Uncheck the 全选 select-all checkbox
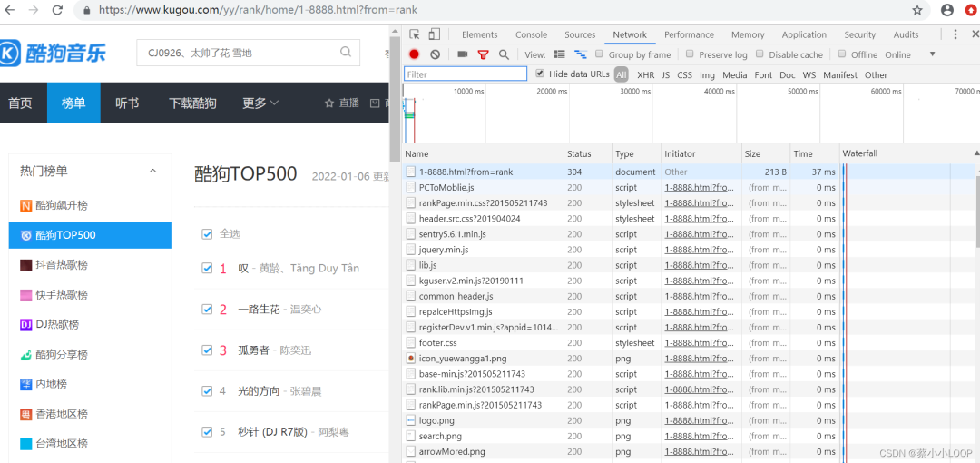Screen dimensions: 980x463 tap(207, 233)
